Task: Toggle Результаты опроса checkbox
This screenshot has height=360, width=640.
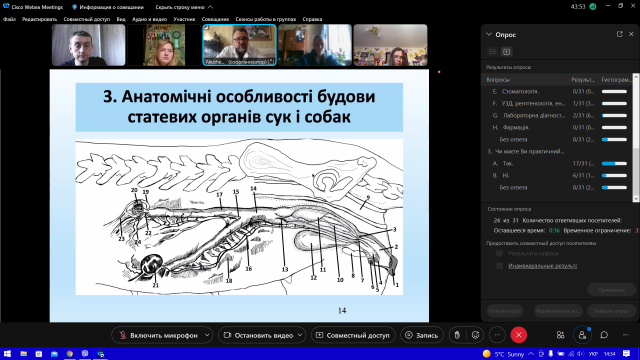Action: coord(499,253)
